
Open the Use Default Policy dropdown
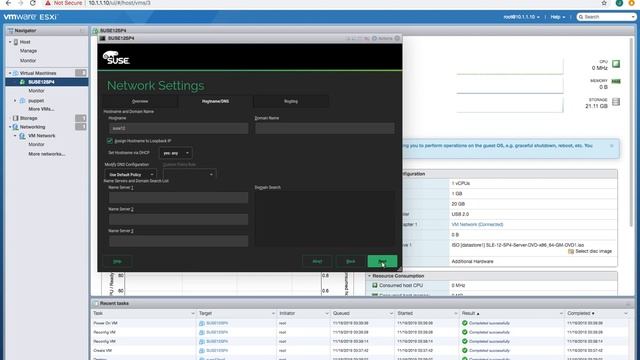point(130,175)
